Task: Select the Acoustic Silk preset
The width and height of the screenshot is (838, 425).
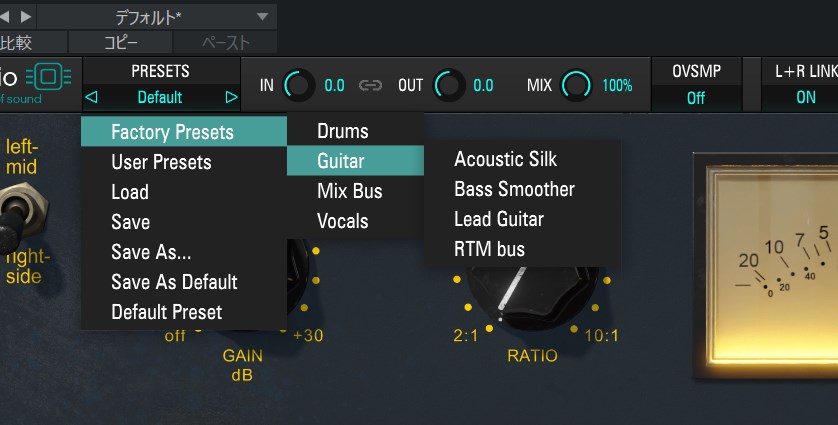Action: [505, 159]
